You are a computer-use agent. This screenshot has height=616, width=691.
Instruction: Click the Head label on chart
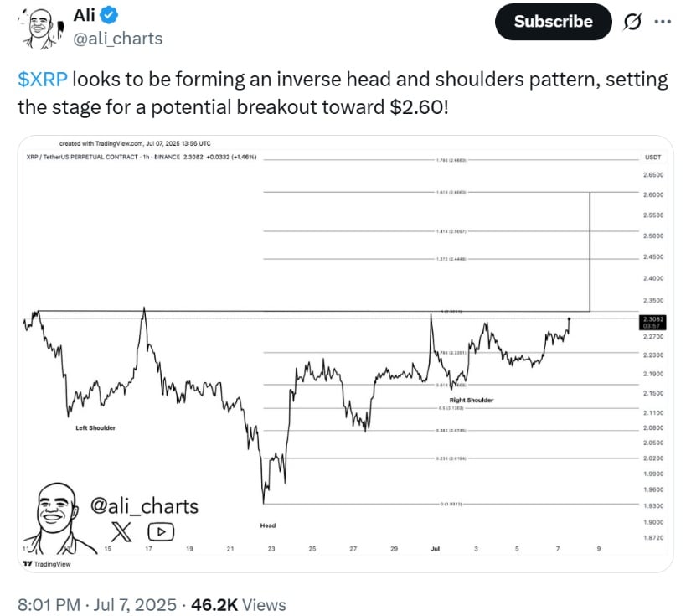point(268,525)
